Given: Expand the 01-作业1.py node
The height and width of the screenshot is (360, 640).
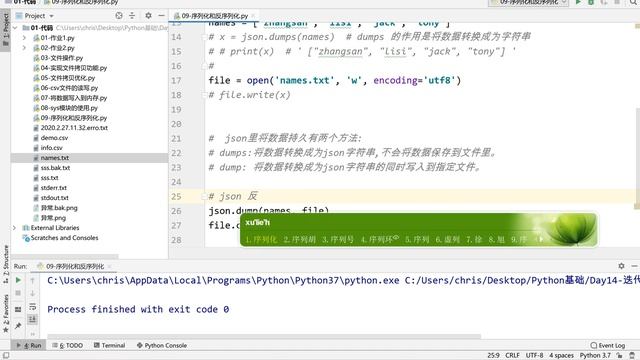Looking at the screenshot, I should tap(24, 38).
